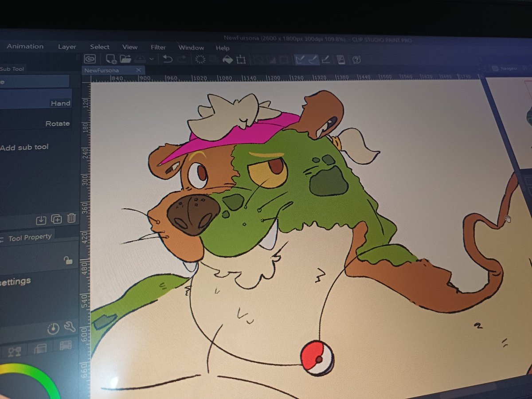Click the import sub tool icon
This screenshot has width=532, height=399.
pyautogui.click(x=41, y=219)
